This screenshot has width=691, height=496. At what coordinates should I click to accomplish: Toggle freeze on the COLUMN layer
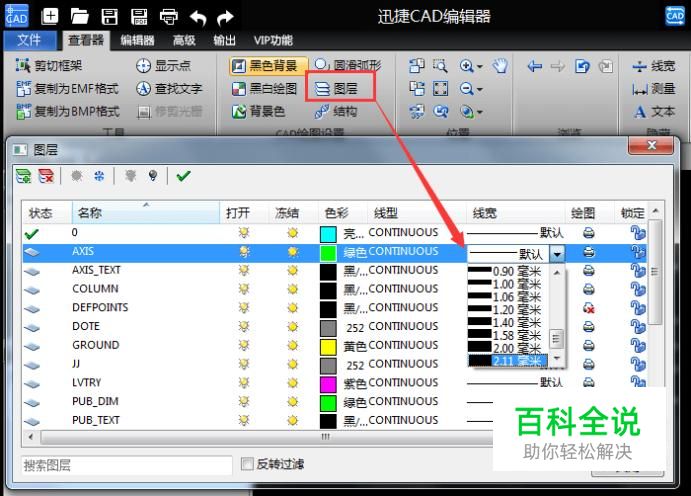click(292, 289)
